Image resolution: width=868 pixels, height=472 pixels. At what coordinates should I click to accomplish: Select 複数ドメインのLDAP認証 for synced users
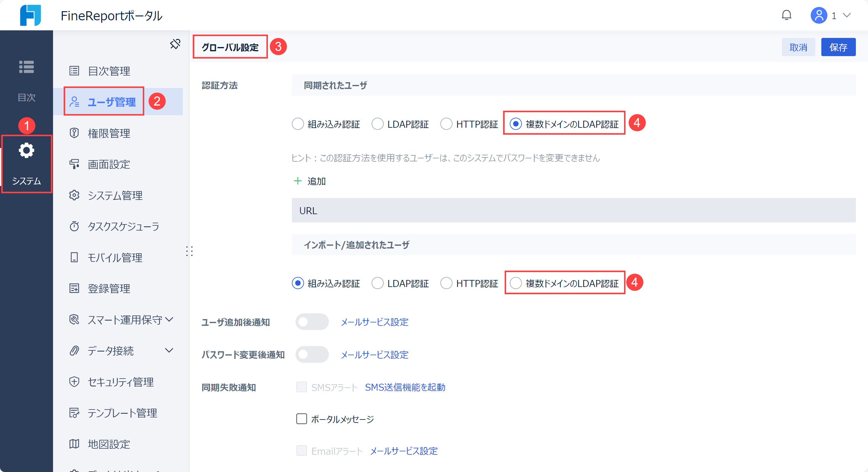[x=516, y=124]
